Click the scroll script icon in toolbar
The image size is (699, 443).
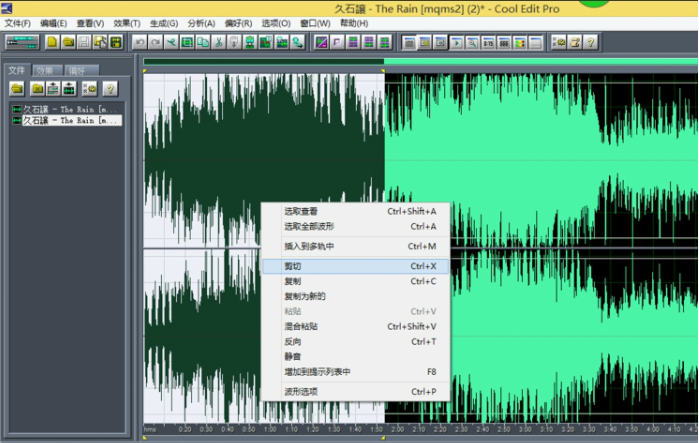pyautogui.click(x=575, y=42)
